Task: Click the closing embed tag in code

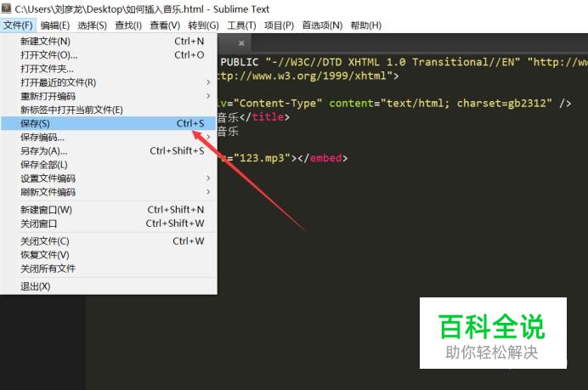Action: 323,158
